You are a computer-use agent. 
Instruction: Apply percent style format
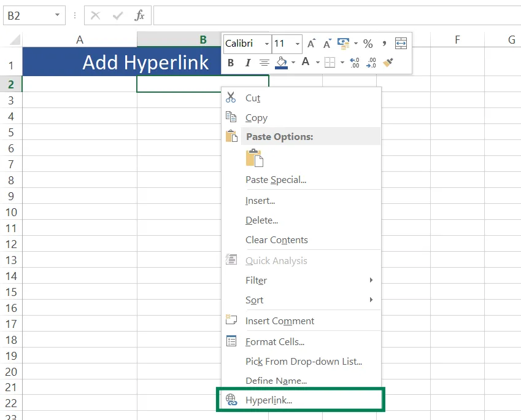click(368, 44)
